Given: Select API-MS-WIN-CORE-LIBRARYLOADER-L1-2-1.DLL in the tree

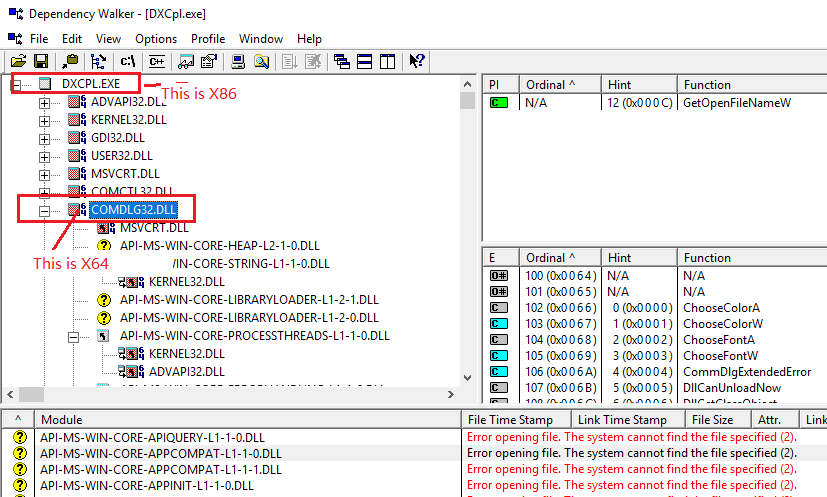Looking at the screenshot, I should pos(249,300).
